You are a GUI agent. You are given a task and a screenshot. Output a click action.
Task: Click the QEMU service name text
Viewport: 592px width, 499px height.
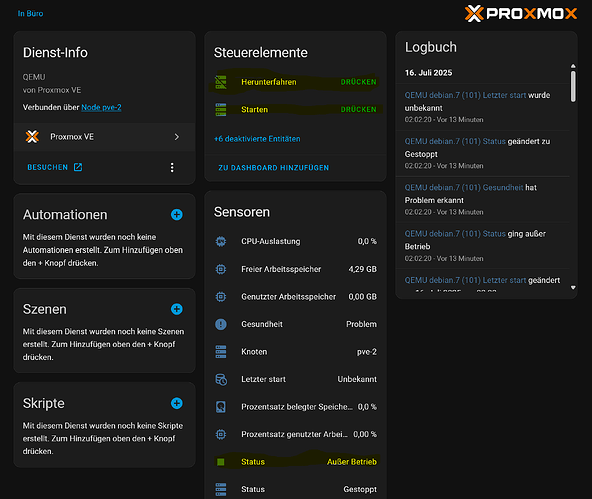point(34,77)
